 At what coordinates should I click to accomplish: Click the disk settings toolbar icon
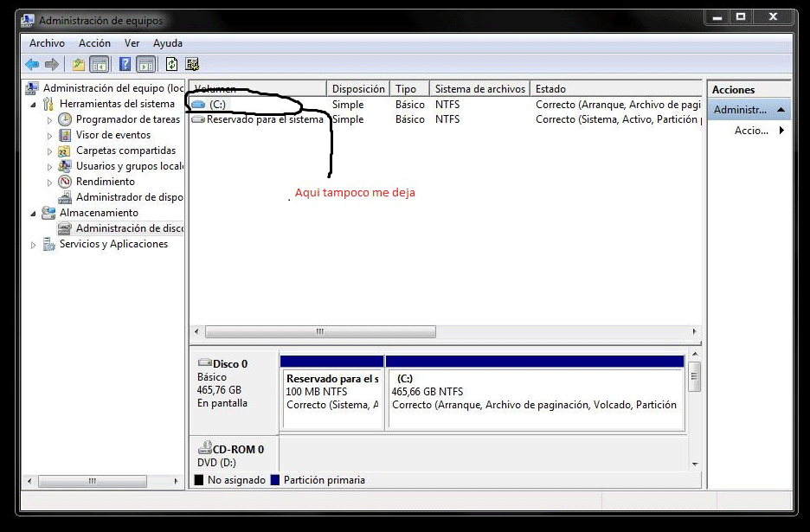coord(192,64)
